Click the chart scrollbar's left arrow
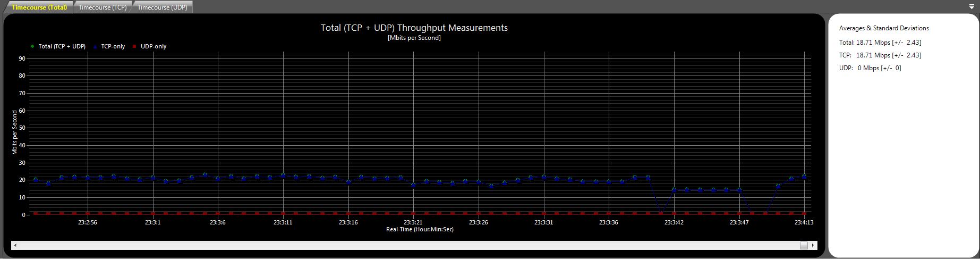Screen dimensions: 980x259 point(15,245)
